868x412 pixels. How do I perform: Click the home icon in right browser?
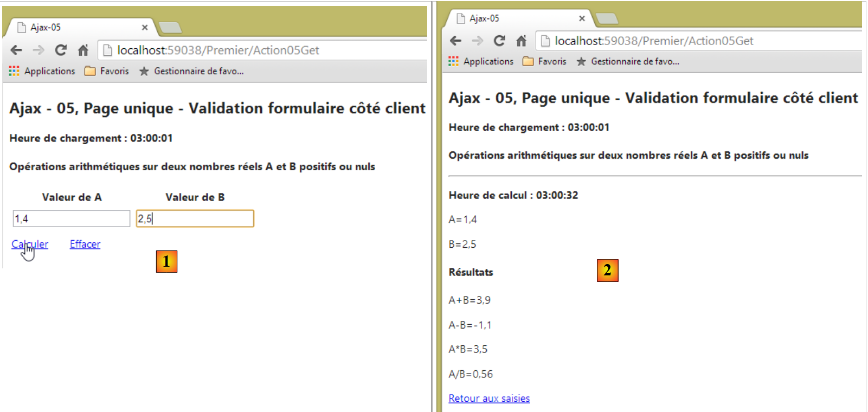point(521,41)
